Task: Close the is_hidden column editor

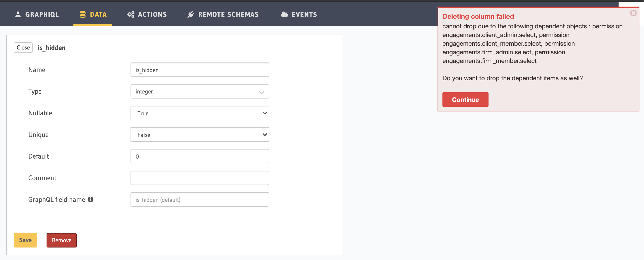Action: [23, 47]
